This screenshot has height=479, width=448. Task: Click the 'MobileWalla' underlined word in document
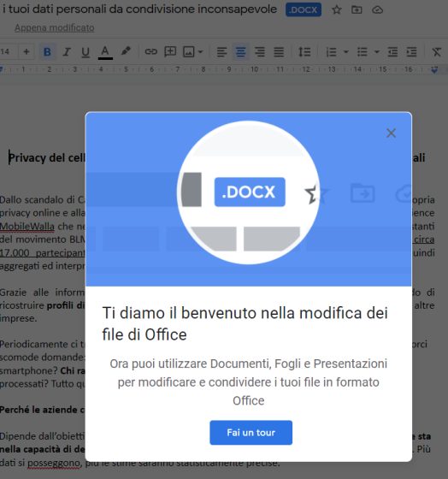27,227
